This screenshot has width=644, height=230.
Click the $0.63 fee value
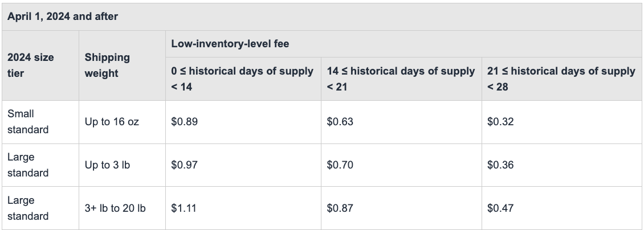click(x=340, y=122)
